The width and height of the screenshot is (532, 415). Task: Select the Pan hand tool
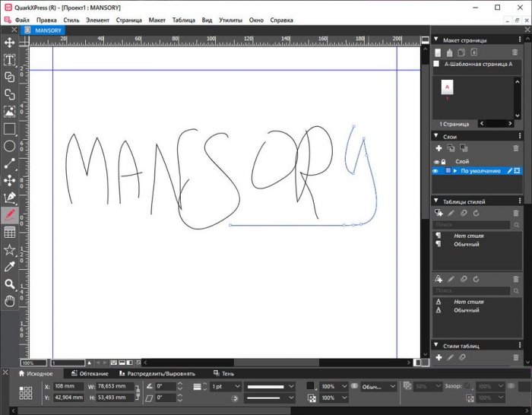(10, 301)
